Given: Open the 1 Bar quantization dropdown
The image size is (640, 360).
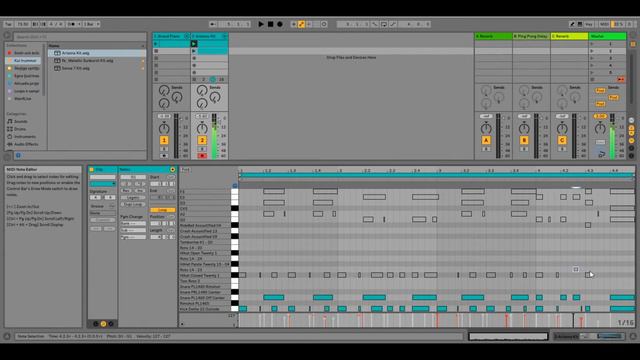Looking at the screenshot, I should tap(92, 24).
